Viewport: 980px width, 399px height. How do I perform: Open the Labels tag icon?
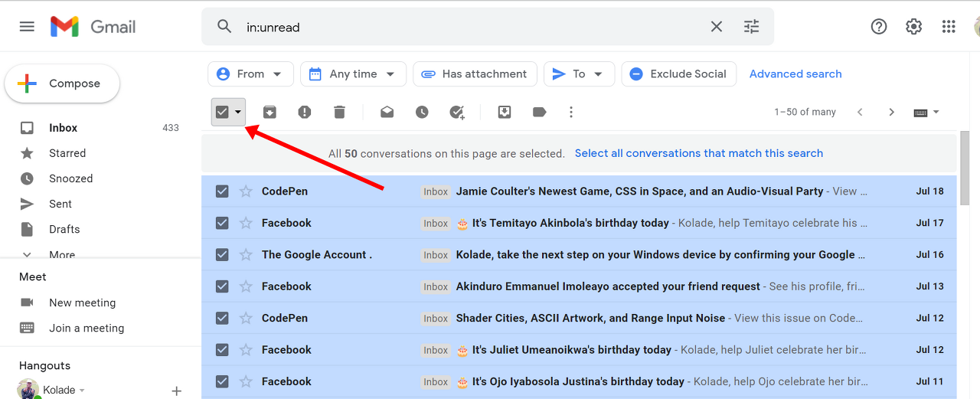click(x=539, y=112)
